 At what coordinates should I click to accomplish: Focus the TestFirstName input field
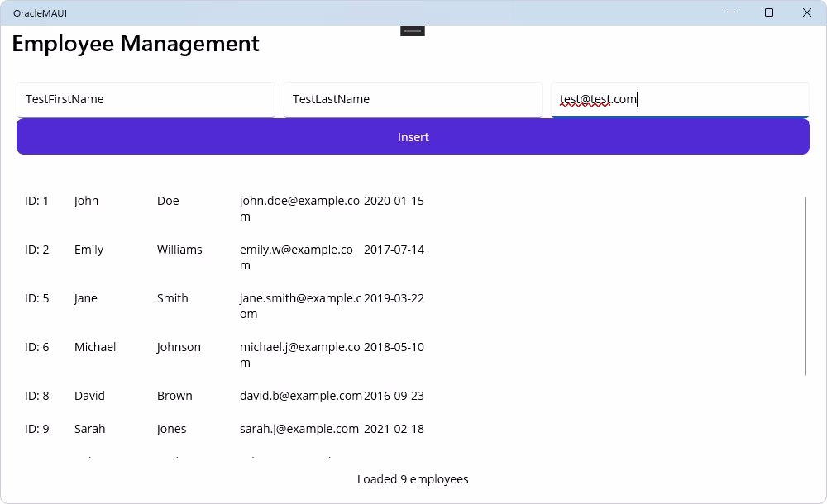(146, 98)
